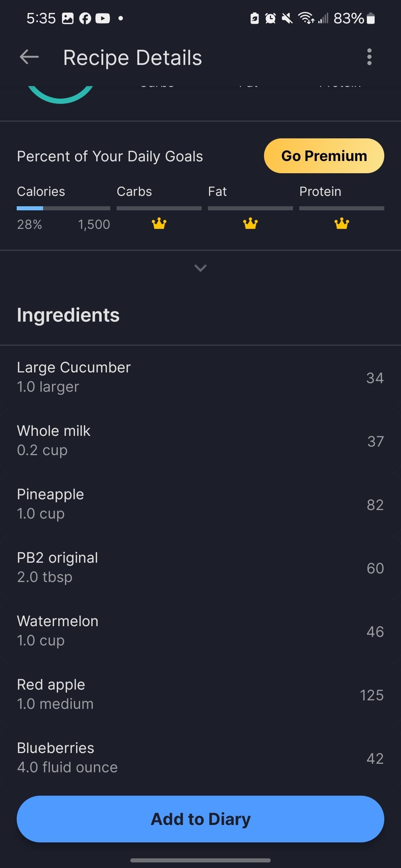Tap the Add to Diary button
The height and width of the screenshot is (868, 401).
click(200, 819)
